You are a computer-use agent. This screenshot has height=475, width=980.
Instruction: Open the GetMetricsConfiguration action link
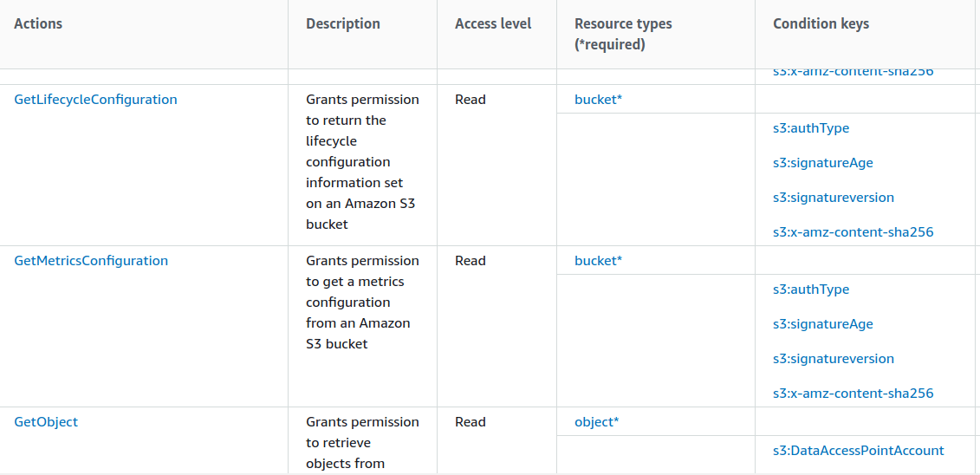point(91,261)
